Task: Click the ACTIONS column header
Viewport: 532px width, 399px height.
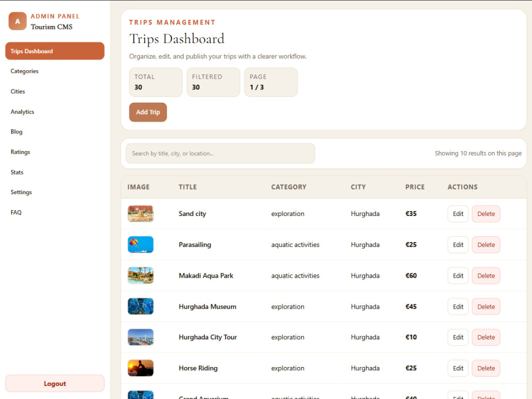Action: (x=462, y=187)
